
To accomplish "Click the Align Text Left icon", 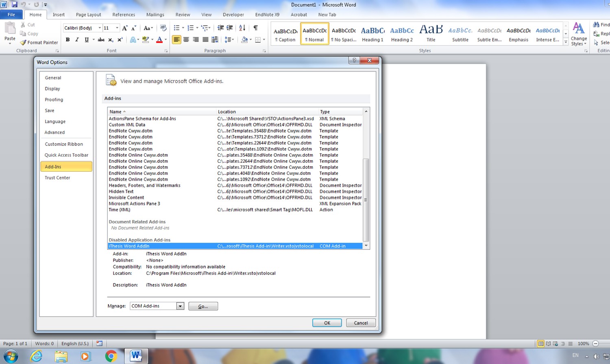I will (x=176, y=40).
